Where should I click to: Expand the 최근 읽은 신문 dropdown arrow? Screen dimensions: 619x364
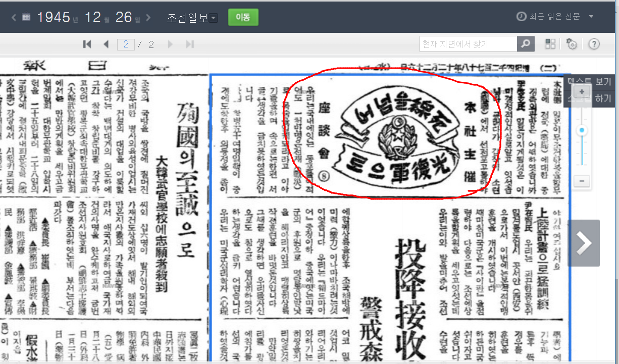pos(591,17)
